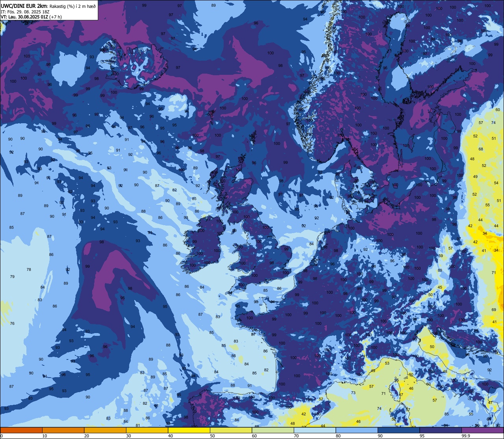Click the 90–95 legend color segment

point(398,430)
